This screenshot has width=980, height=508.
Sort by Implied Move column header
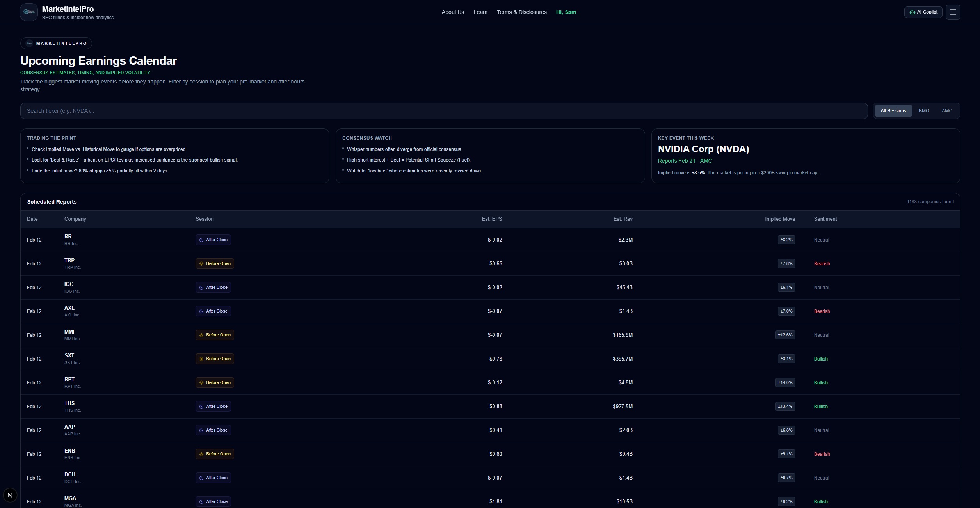point(780,219)
